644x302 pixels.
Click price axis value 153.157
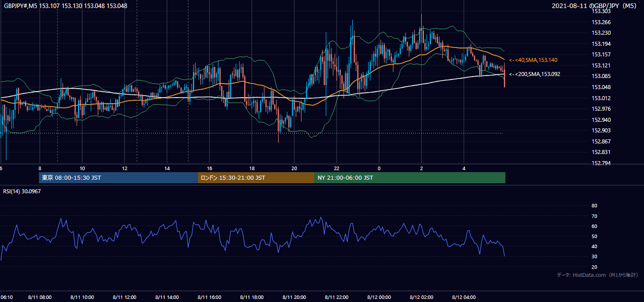(x=601, y=54)
